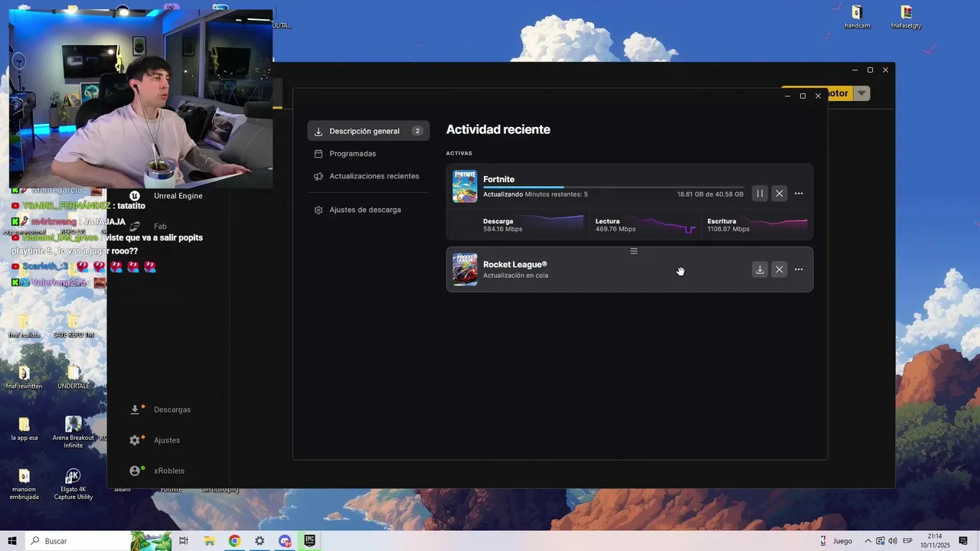This screenshot has height=551, width=980.
Task: Open the xRobleis account menu
Action: pos(158,471)
